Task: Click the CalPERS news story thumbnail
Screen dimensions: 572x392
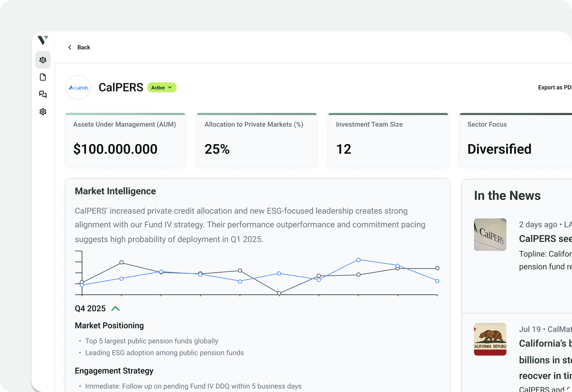Action: point(490,234)
